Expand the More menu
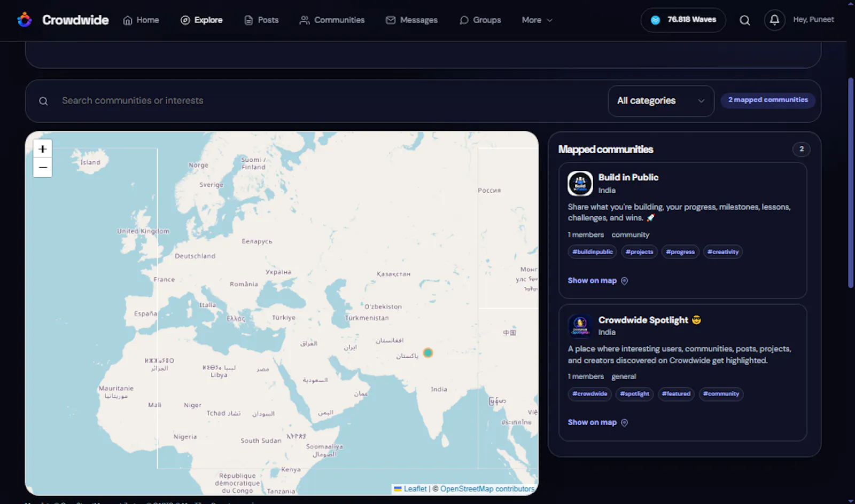The image size is (855, 504). (537, 20)
